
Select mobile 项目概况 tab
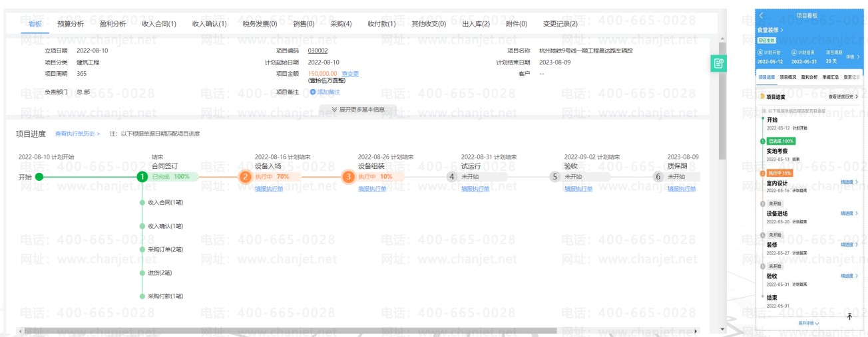coord(788,77)
